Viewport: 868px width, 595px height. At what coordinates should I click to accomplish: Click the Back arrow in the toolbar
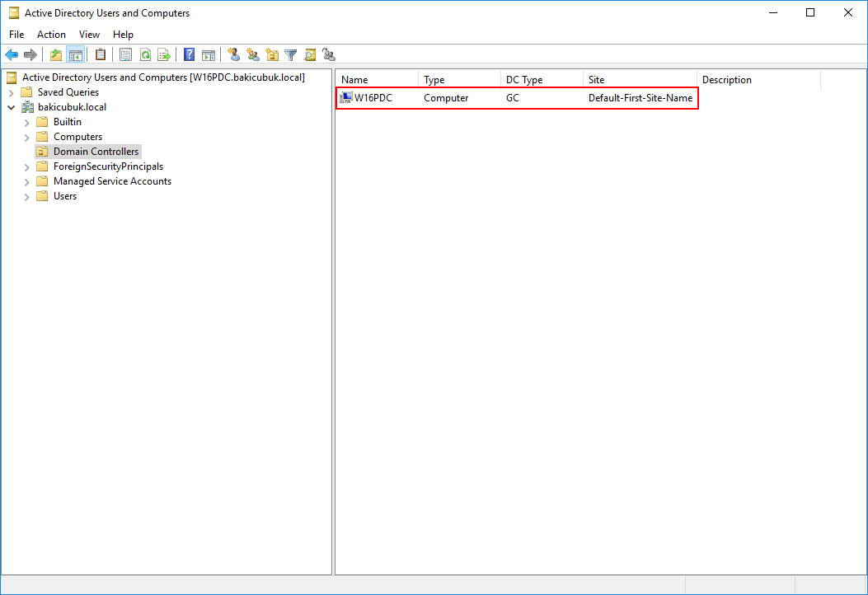tap(12, 54)
